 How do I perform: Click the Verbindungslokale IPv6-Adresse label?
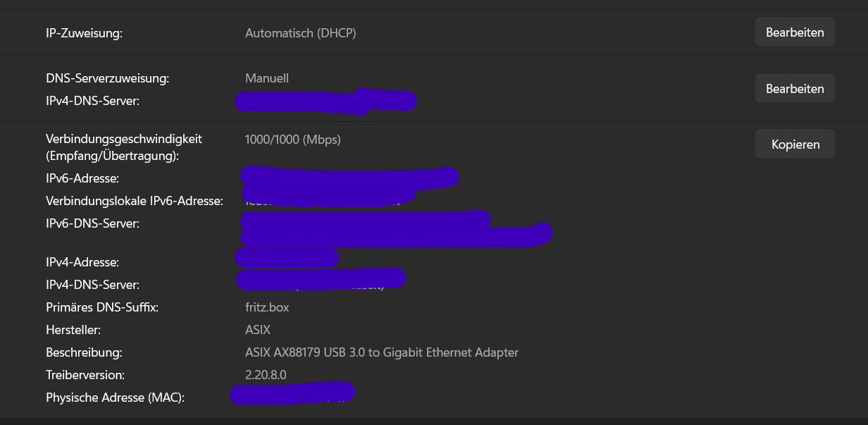click(135, 201)
